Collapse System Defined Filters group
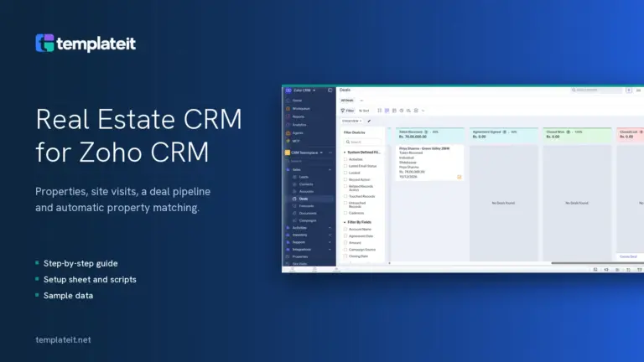 pyautogui.click(x=345, y=153)
